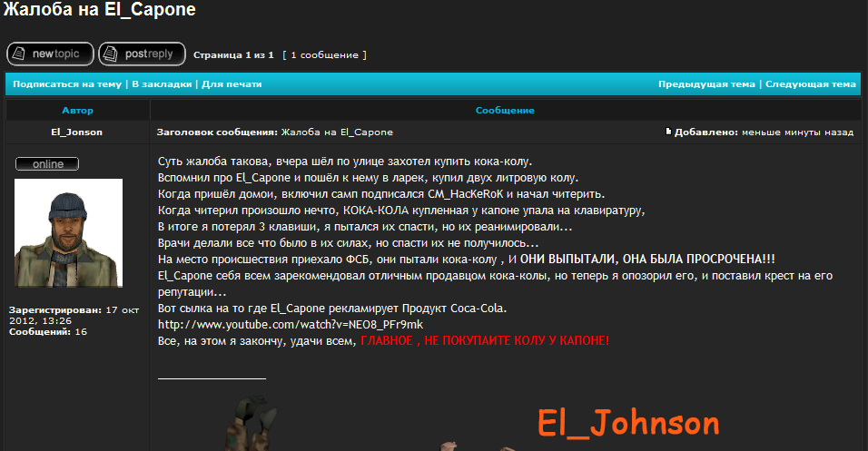Image resolution: width=868 pixels, height=451 pixels.
Task: Go to Предыдущая тема
Action: (706, 84)
